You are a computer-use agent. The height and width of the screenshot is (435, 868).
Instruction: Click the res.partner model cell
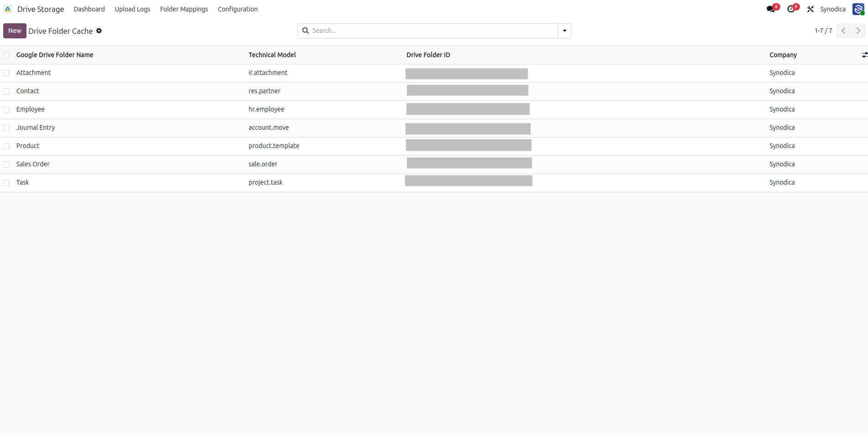[265, 91]
